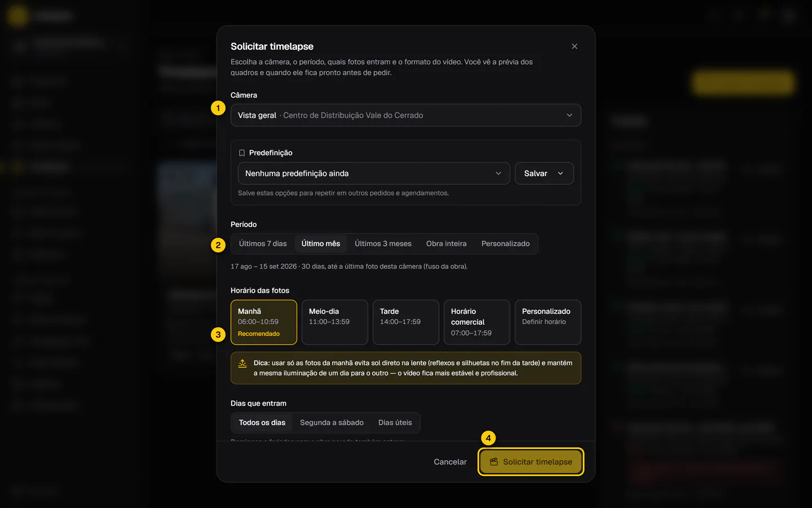812x508 pixels.
Task: Click the date range text 17 ago – 15 set 2026
Action: (x=263, y=266)
